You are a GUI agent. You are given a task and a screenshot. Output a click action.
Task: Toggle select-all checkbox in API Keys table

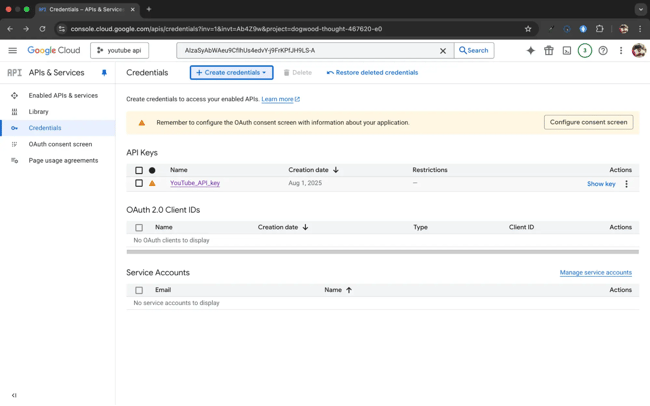139,170
